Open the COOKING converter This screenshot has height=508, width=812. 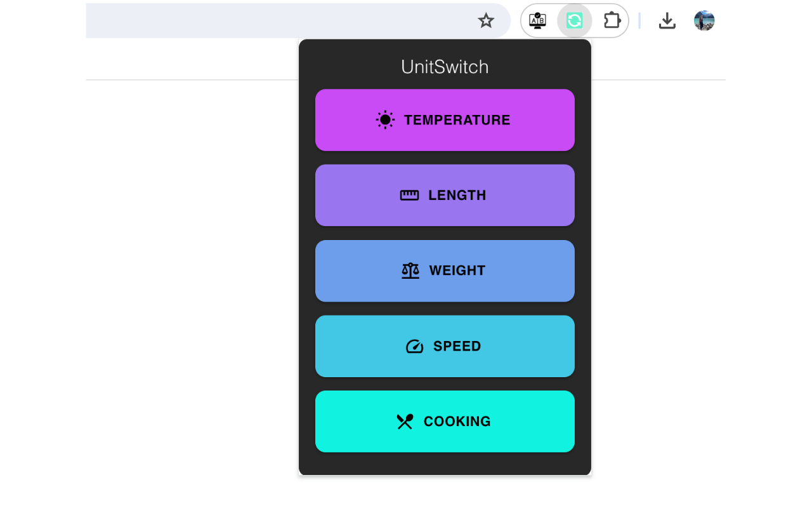(445, 421)
